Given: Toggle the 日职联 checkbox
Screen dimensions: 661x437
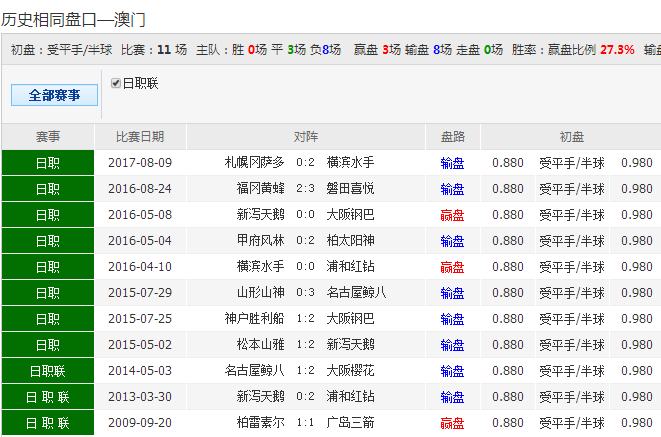Looking at the screenshot, I should click(116, 84).
